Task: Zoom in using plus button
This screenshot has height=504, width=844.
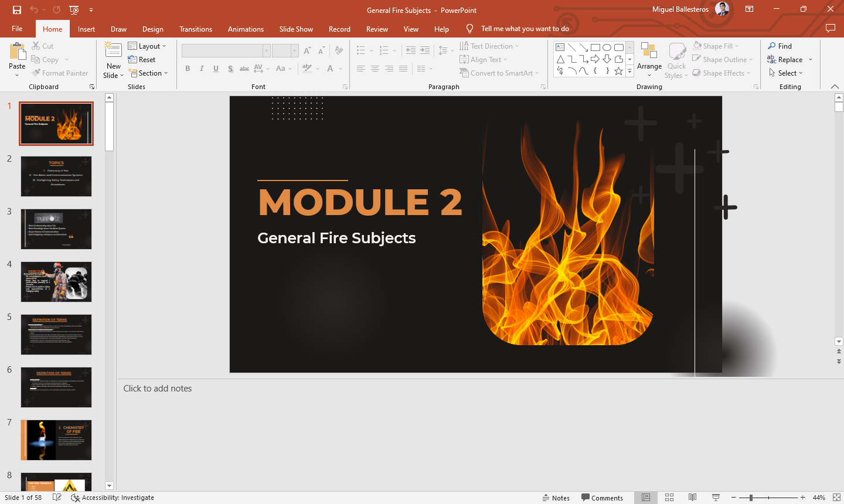Action: point(803,498)
